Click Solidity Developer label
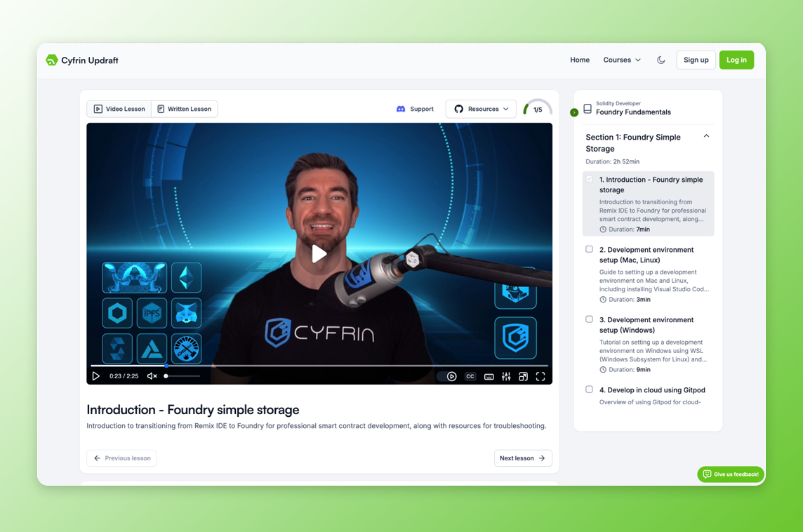This screenshot has height=532, width=803. (x=618, y=103)
